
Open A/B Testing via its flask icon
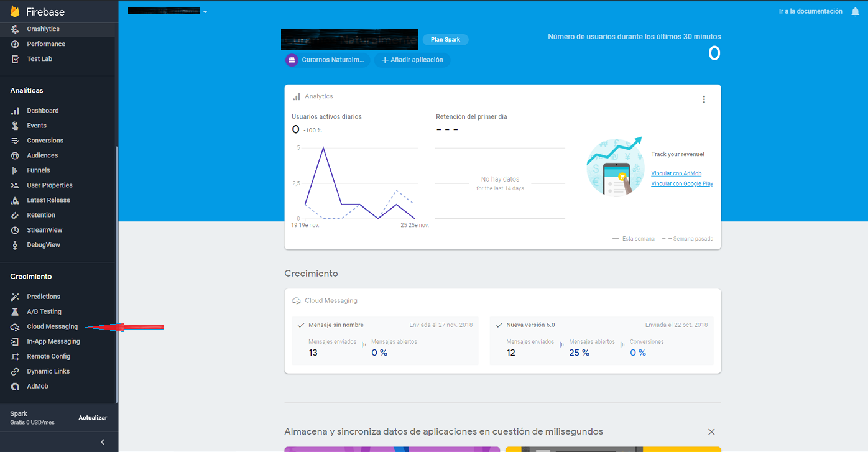(x=16, y=311)
